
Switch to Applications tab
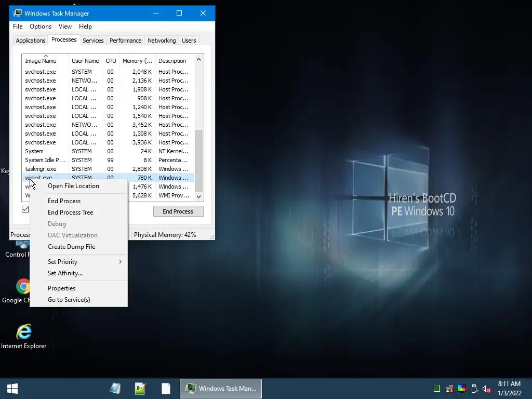(31, 41)
